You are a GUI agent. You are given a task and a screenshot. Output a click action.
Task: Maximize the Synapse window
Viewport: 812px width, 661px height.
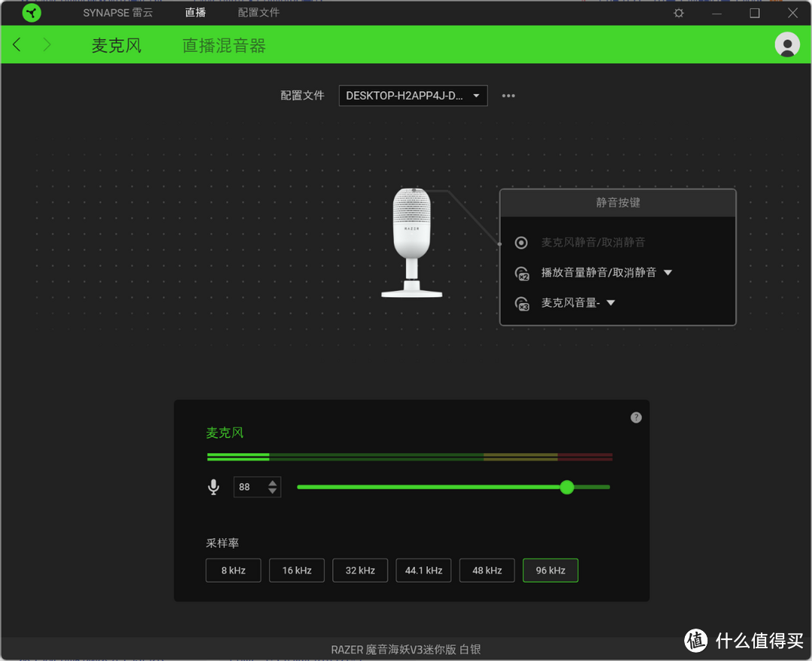click(x=755, y=13)
